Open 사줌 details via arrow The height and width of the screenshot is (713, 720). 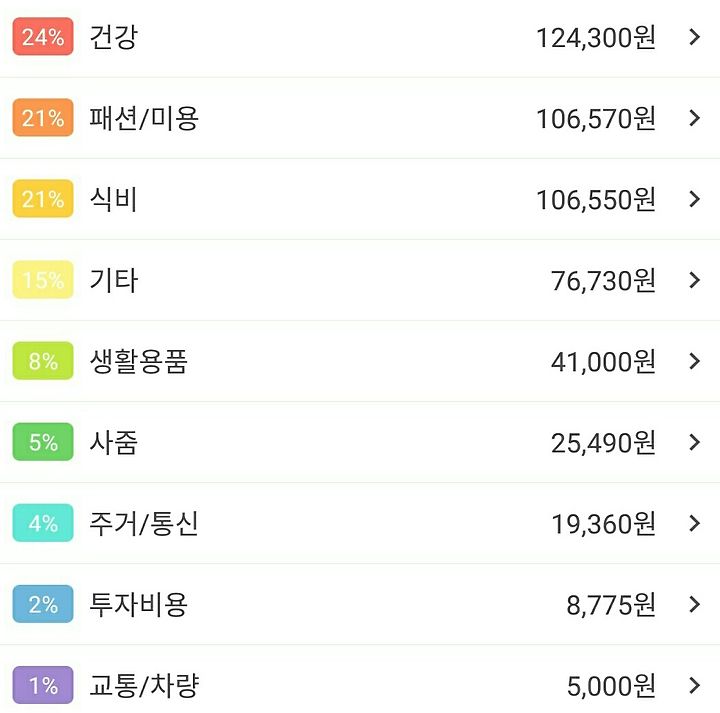tap(695, 442)
